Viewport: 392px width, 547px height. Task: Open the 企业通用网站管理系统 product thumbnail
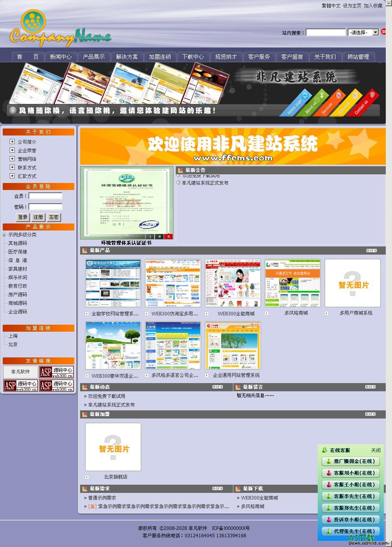[x=233, y=345]
